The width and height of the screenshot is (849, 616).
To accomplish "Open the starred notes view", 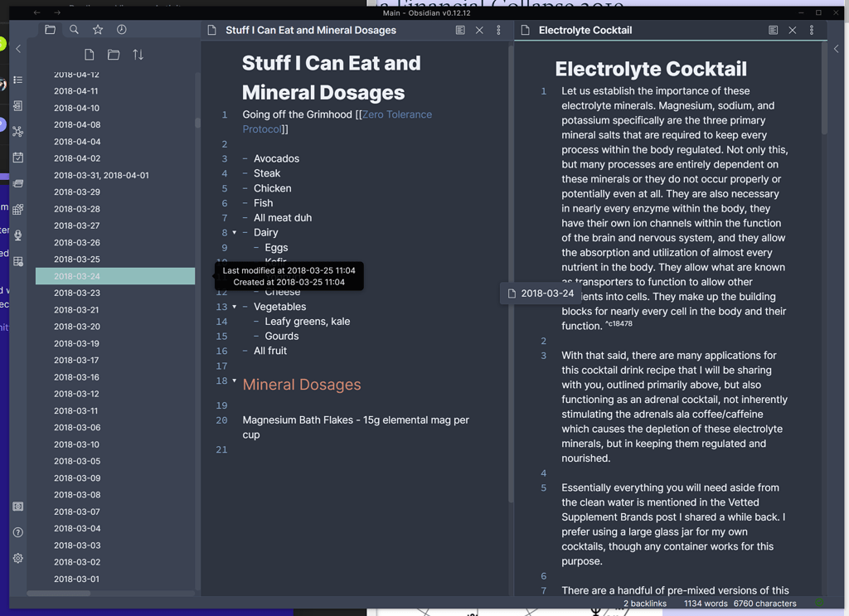I will tap(97, 28).
